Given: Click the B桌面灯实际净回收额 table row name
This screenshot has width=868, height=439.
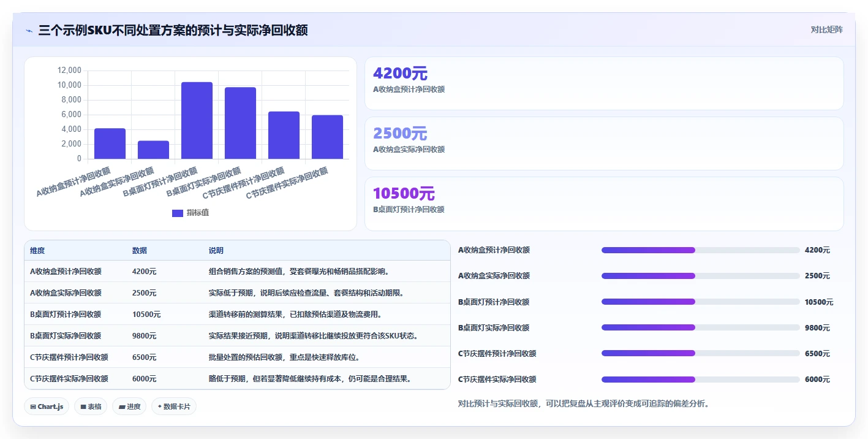Looking at the screenshot, I should 66,336.
